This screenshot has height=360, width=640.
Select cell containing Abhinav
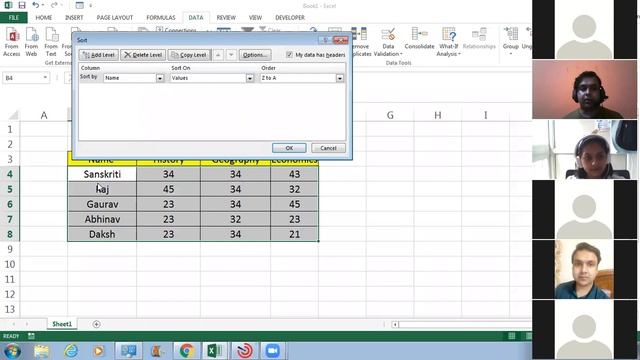(102, 219)
